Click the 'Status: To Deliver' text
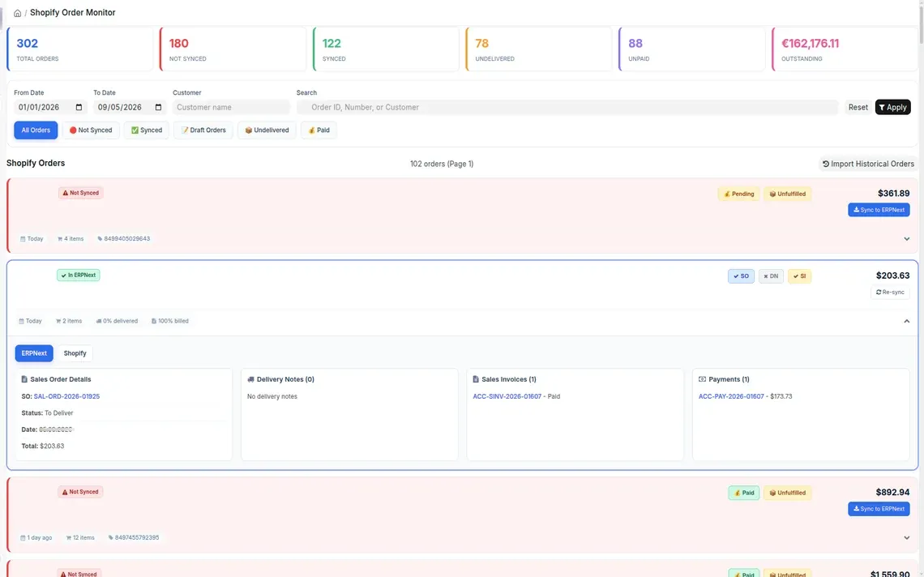The height and width of the screenshot is (577, 924). pos(47,413)
